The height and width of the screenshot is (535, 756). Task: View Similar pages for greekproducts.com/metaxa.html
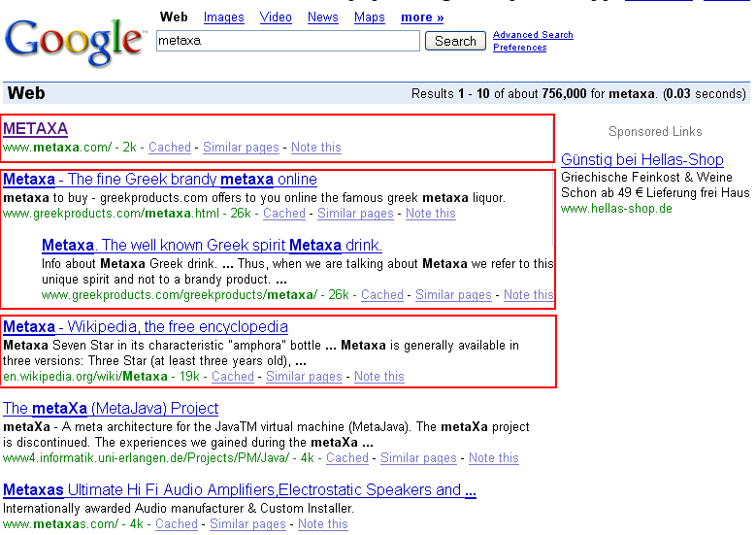(x=356, y=214)
